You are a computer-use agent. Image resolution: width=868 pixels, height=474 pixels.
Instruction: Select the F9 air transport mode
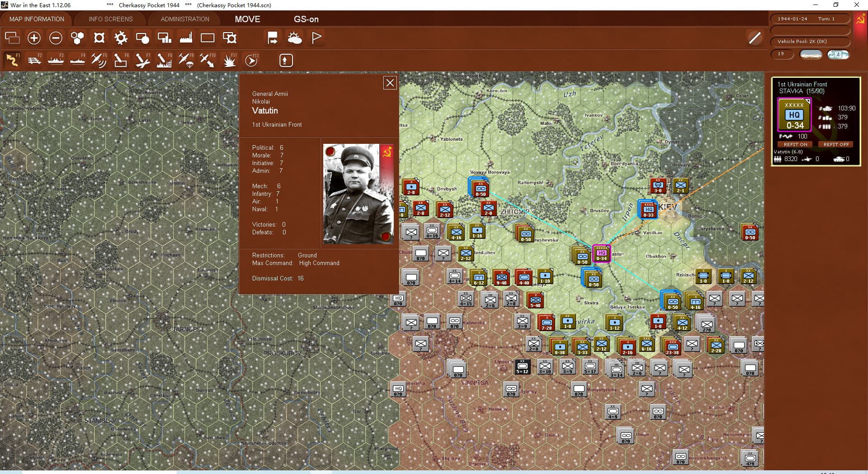click(186, 60)
